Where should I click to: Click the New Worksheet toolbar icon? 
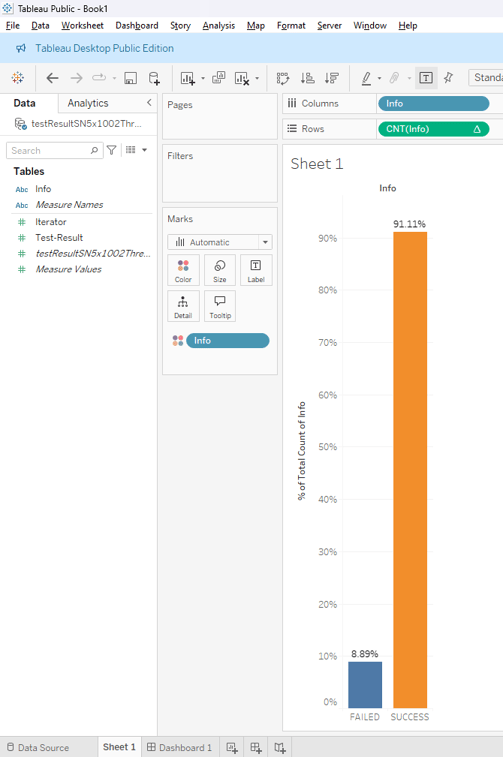tap(187, 78)
